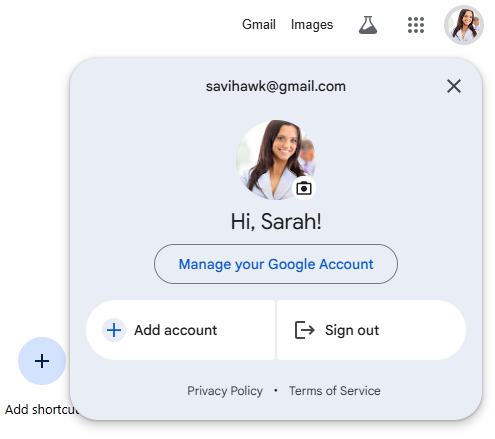Open Search Labs flask icon
The height and width of the screenshot is (439, 495).
pyautogui.click(x=368, y=25)
